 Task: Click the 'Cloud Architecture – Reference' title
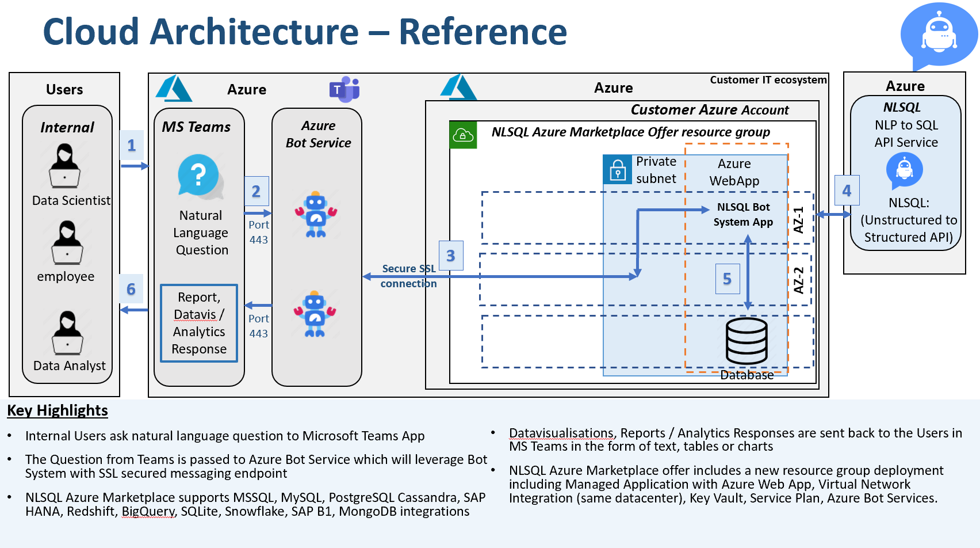[x=305, y=31]
